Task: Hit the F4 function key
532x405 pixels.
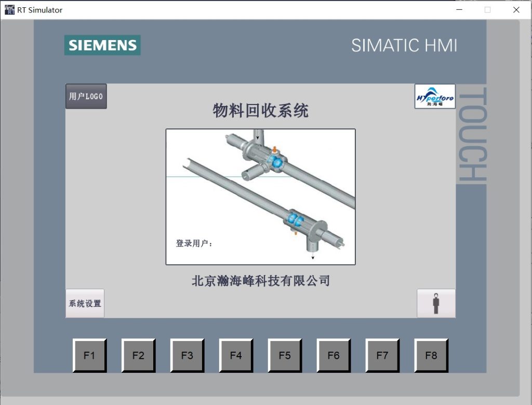Action: pos(236,356)
